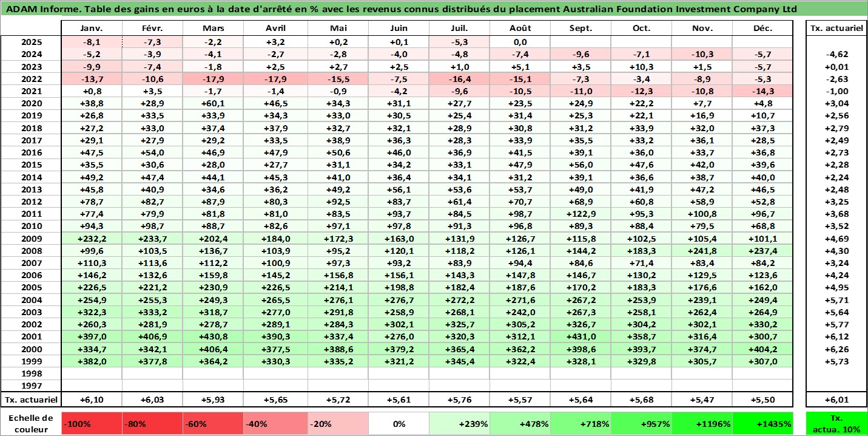Select the Janv. column header
Screen dimensions: 868x436
(92, 28)
